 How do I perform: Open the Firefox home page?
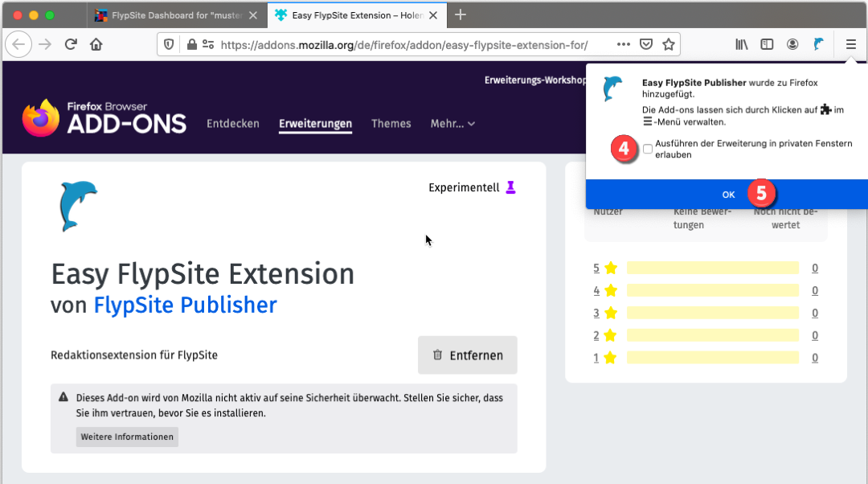(96, 44)
